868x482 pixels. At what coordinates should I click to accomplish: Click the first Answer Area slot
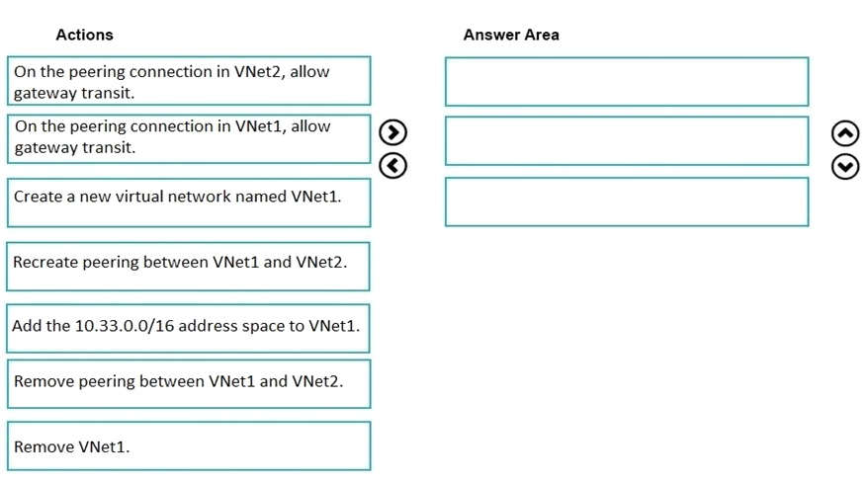point(627,82)
